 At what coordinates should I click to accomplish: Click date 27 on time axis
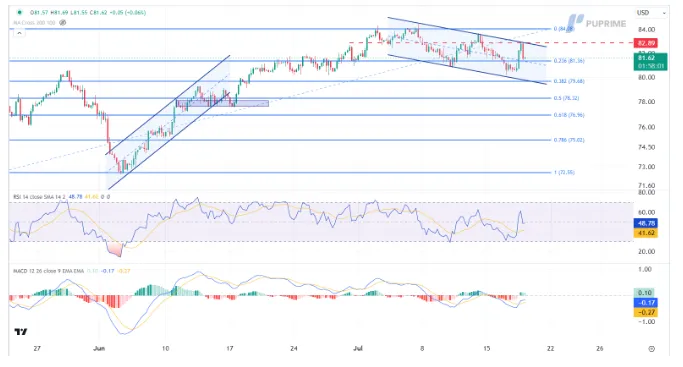pos(37,348)
